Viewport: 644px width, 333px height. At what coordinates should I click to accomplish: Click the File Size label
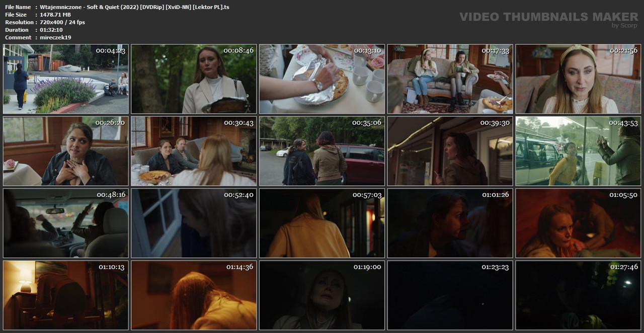point(16,15)
